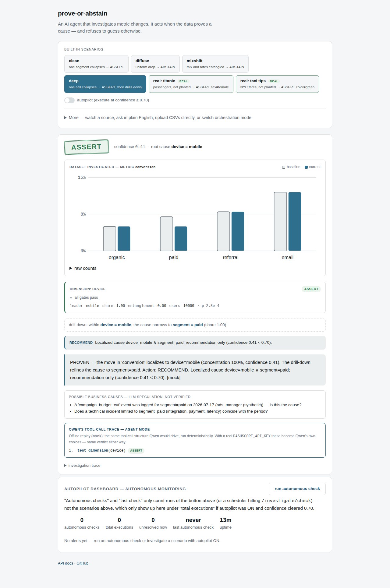Expand the More options disclosure
The height and width of the screenshot is (588, 390).
pos(158,118)
